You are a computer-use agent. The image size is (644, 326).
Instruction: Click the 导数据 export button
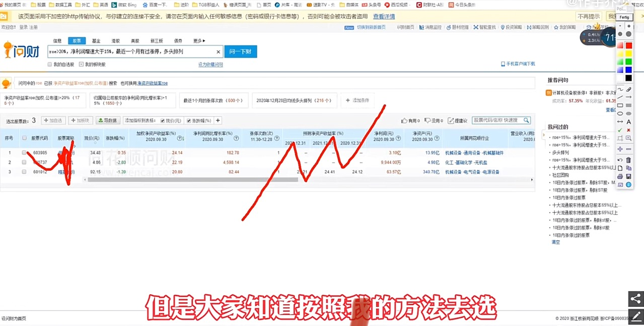click(107, 120)
